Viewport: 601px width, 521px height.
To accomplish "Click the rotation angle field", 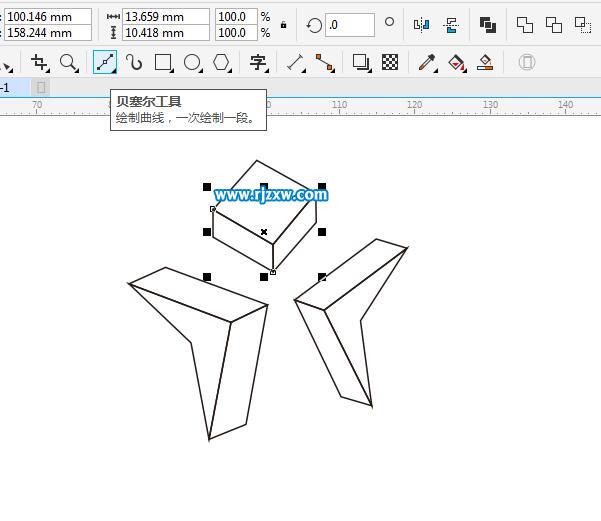I will coord(350,25).
